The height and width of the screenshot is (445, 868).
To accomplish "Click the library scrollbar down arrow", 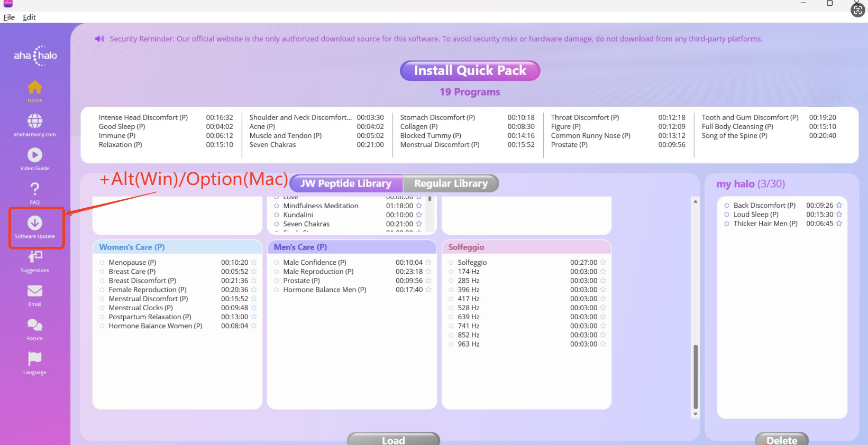I will point(696,414).
